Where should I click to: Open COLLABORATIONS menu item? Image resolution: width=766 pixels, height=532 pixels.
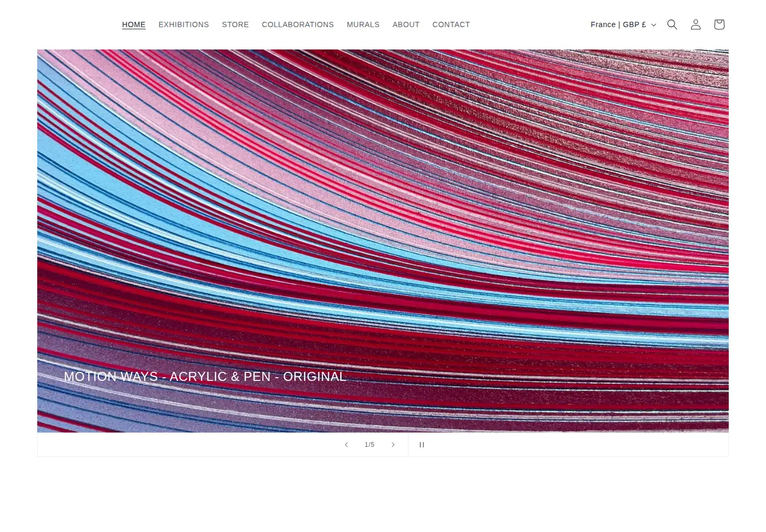tap(298, 24)
